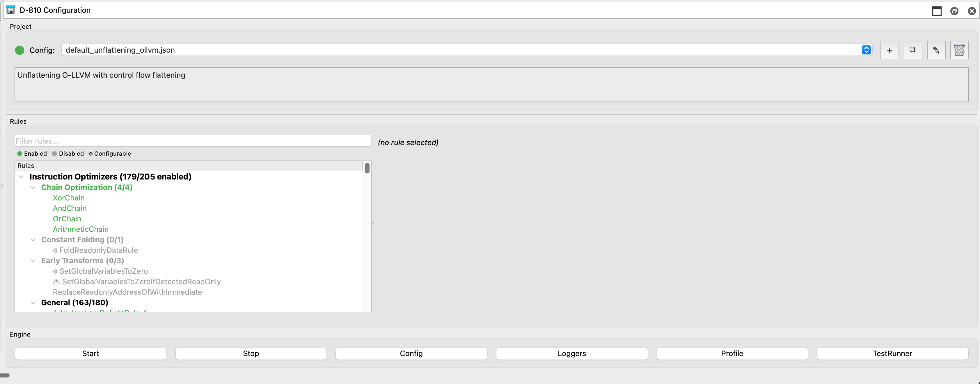Image resolution: width=980 pixels, height=384 pixels.
Task: Click the gear icon beside SetGlobalVariablesToZero
Action: [56, 271]
